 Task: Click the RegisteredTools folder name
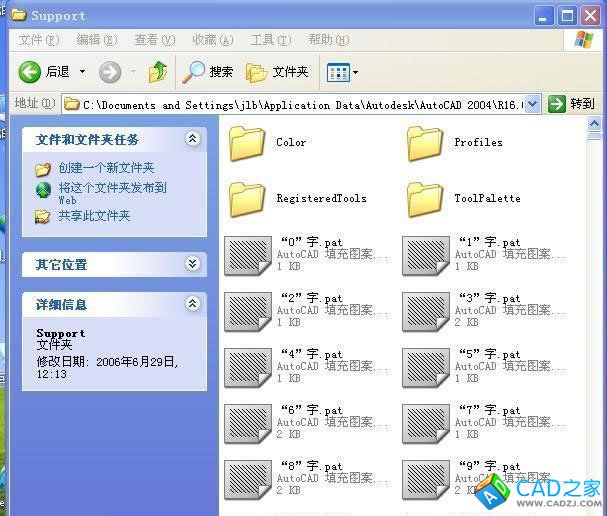click(321, 198)
